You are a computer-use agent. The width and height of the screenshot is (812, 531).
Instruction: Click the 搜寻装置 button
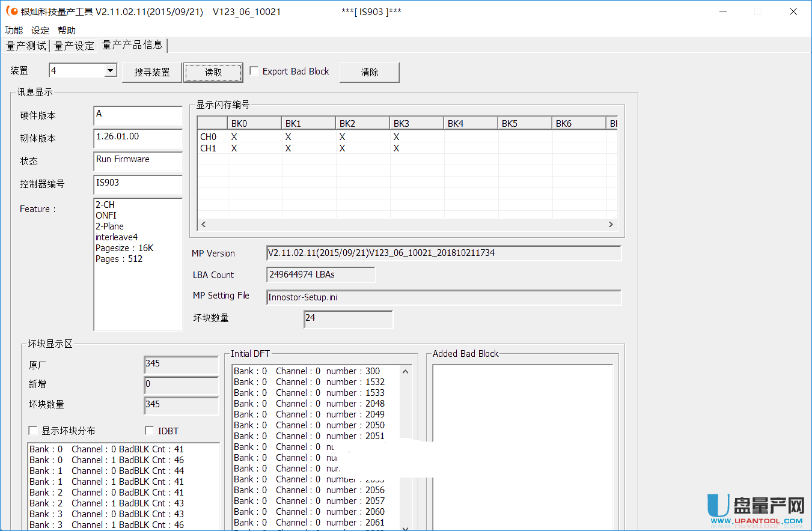pos(151,72)
